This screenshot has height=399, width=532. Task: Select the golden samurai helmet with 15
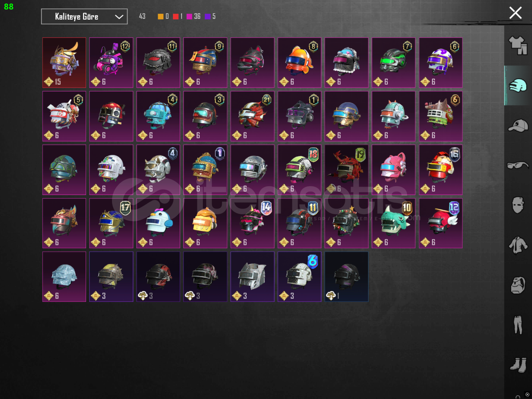tap(64, 62)
